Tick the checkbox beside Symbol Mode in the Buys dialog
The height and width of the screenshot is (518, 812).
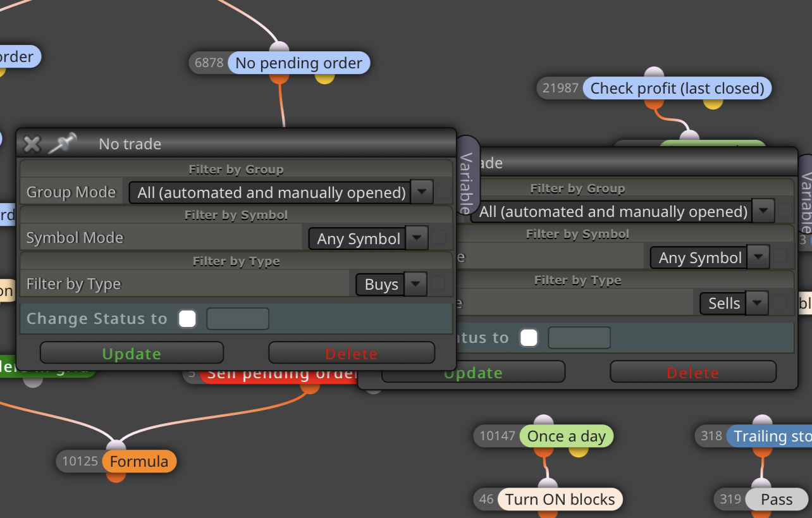point(439,238)
